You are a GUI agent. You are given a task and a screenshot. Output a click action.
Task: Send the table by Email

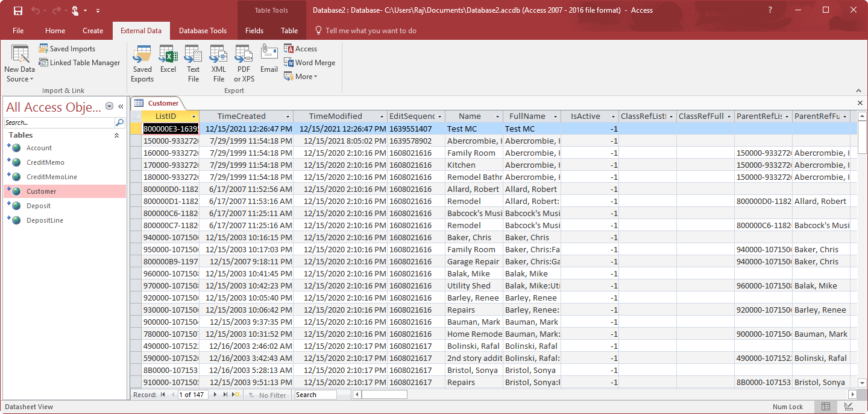click(x=269, y=59)
